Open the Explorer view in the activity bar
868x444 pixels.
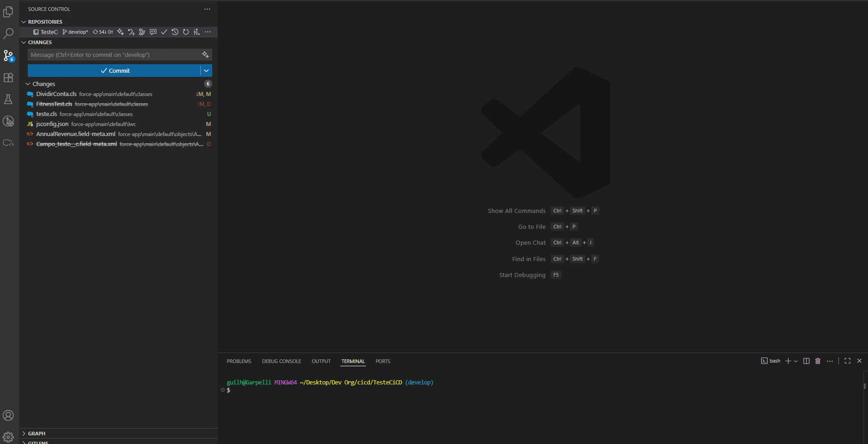click(x=8, y=12)
